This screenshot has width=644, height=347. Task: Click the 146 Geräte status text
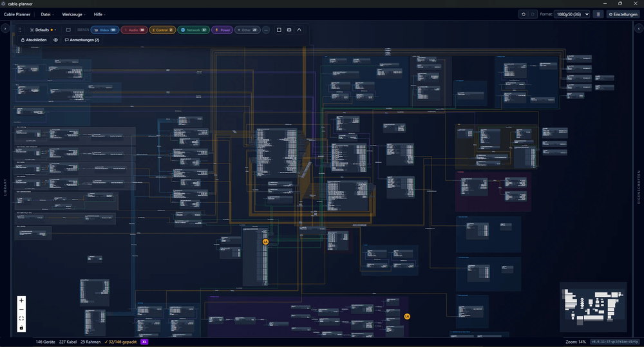[46, 342]
